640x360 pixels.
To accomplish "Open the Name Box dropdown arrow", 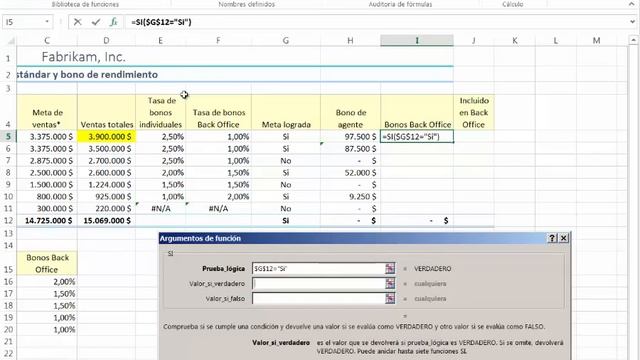I will pos(47,22).
